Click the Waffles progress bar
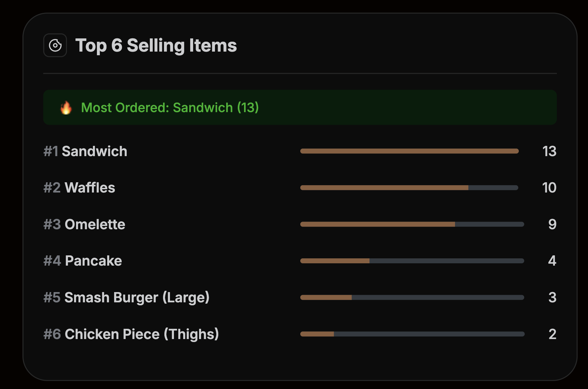 pyautogui.click(x=409, y=188)
